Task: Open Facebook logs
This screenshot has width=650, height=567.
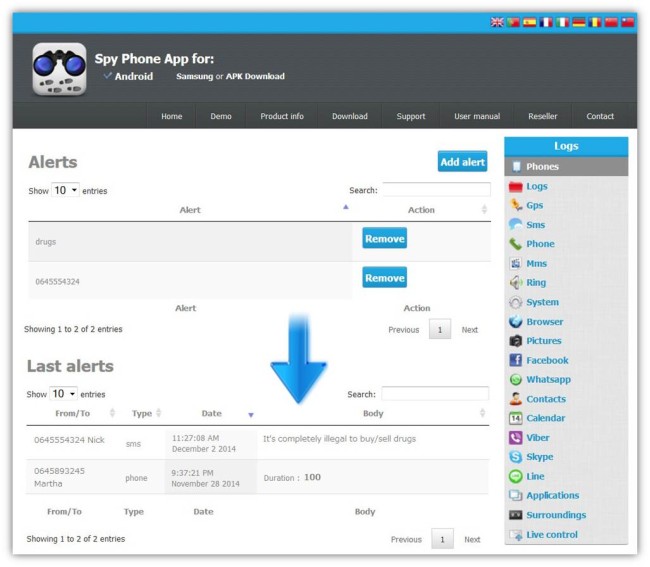Action: (538, 360)
